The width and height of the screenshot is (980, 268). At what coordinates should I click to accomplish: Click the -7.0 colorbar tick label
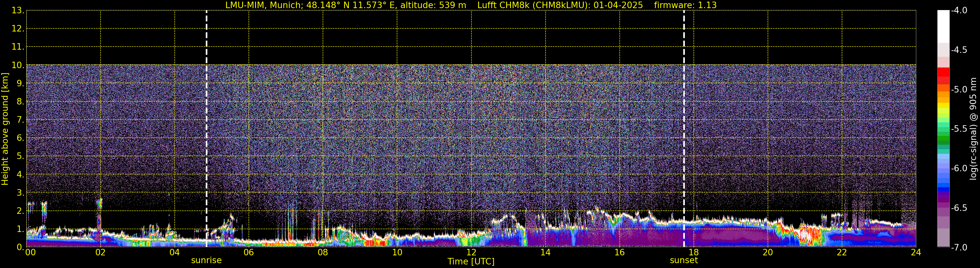959,247
